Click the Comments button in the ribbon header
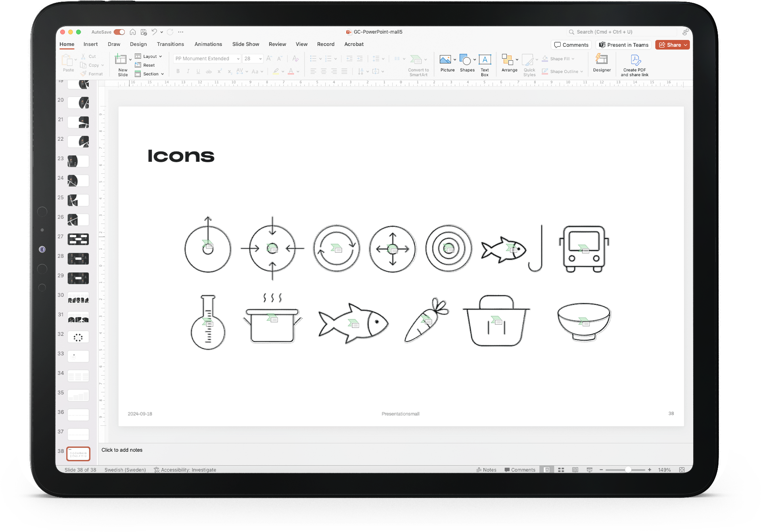The image size is (761, 532). (x=571, y=45)
